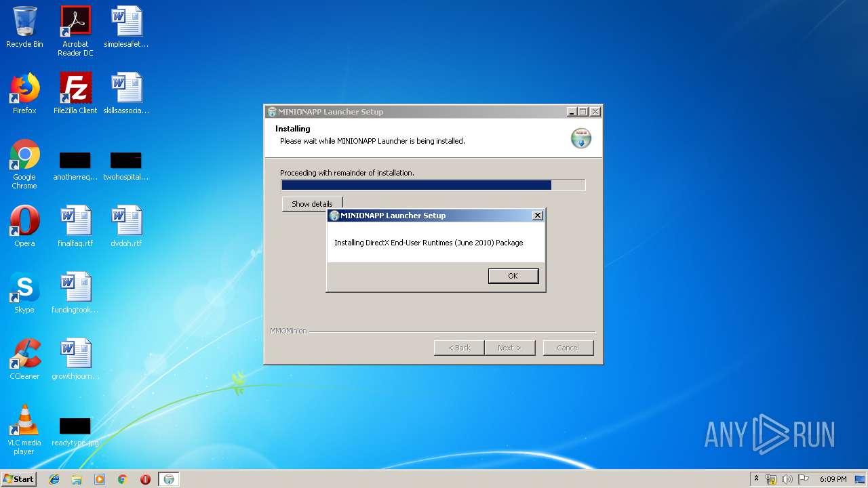Open the Recycle Bin desktop icon

tap(24, 27)
